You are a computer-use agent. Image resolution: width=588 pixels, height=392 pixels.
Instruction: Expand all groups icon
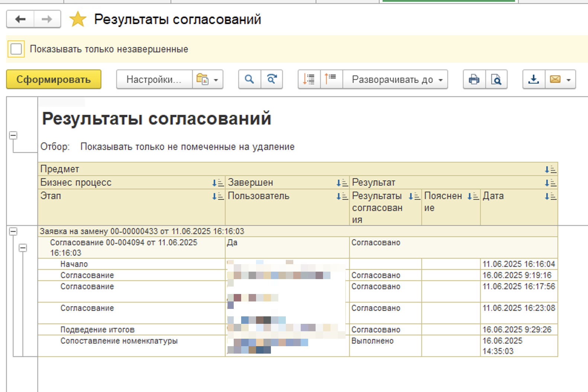tap(309, 79)
